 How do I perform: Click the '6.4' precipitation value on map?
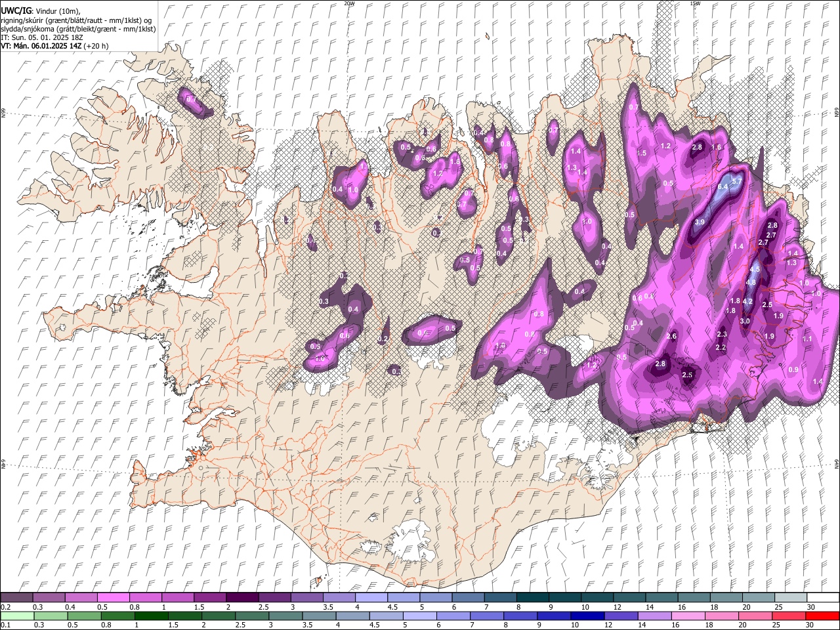point(723,187)
